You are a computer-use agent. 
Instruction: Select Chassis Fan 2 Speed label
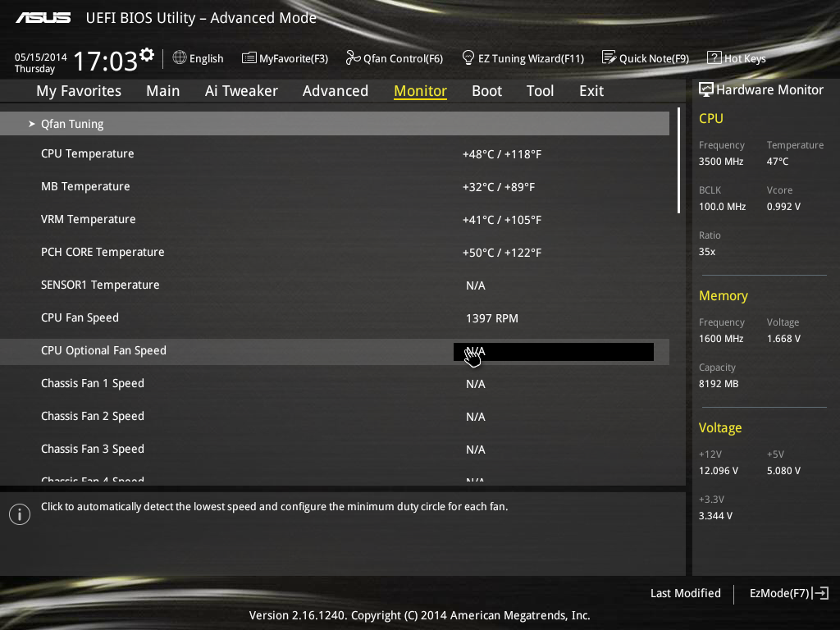(92, 416)
